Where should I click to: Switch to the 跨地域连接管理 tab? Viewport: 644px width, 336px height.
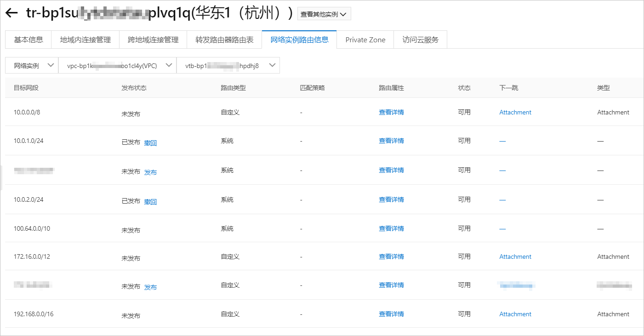click(x=153, y=40)
